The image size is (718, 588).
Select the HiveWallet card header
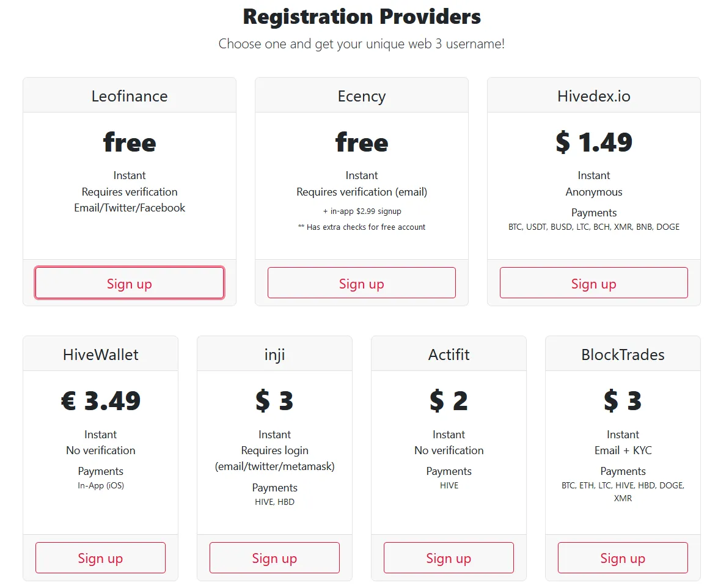pos(100,354)
